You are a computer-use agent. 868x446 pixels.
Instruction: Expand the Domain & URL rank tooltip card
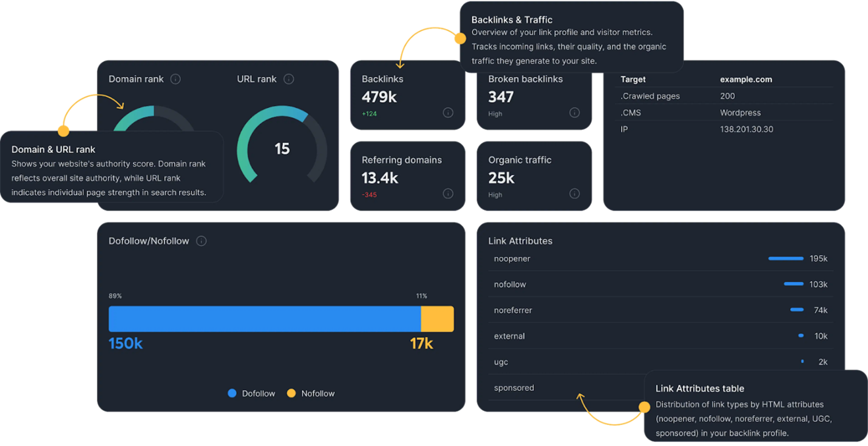110,171
